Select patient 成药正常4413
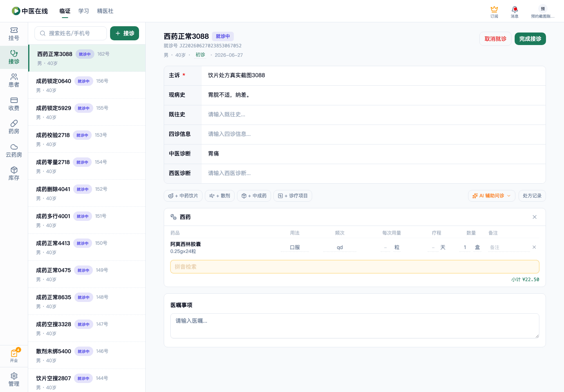Screen dimensions: 564x392 87,247
